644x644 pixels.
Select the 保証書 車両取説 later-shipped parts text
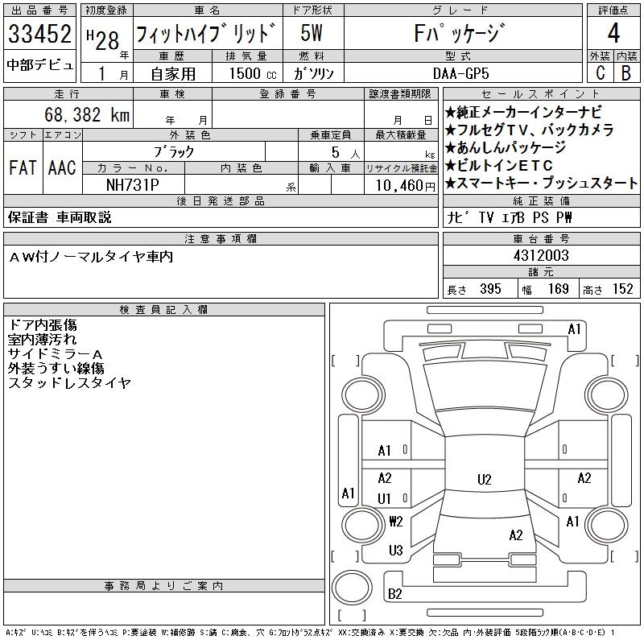[60, 217]
